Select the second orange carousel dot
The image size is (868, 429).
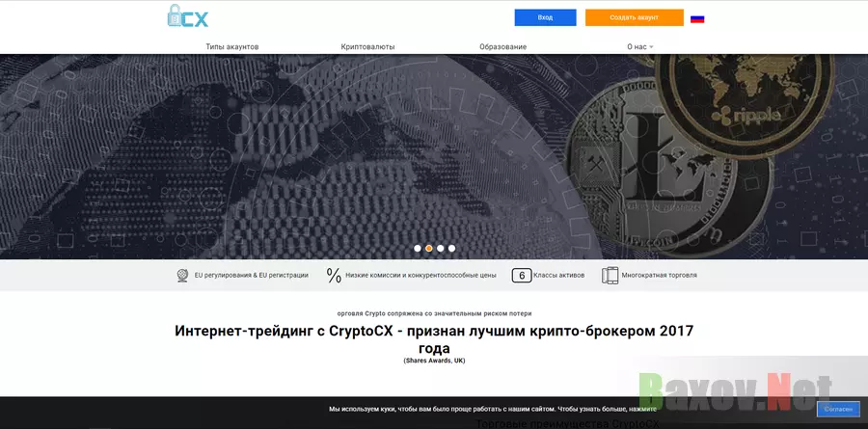(x=429, y=248)
